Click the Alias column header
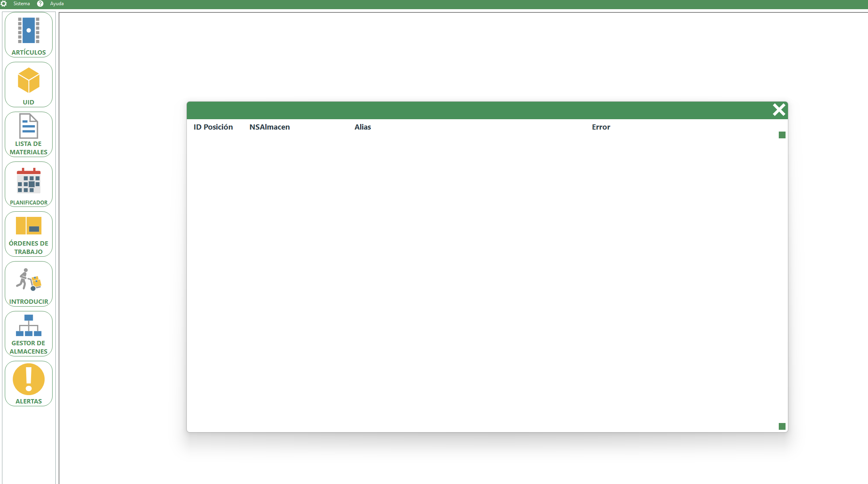 click(x=362, y=127)
